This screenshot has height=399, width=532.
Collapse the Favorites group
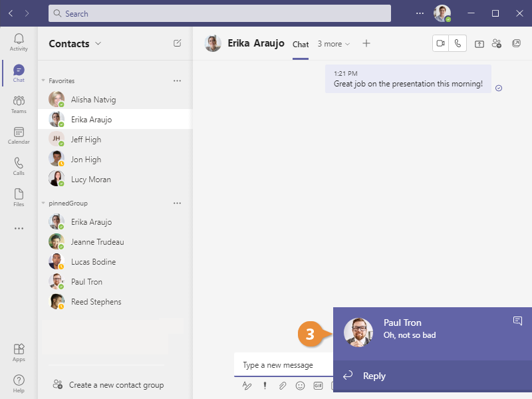tap(44, 80)
